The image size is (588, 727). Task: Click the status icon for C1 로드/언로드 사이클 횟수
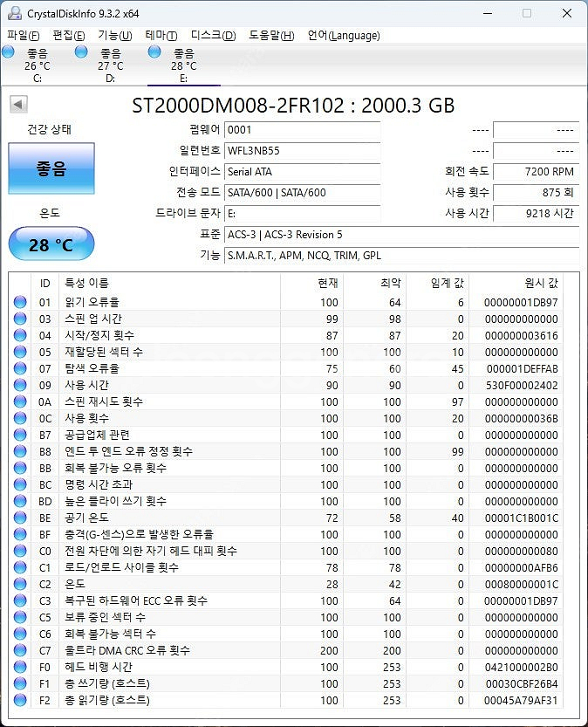pos(20,567)
